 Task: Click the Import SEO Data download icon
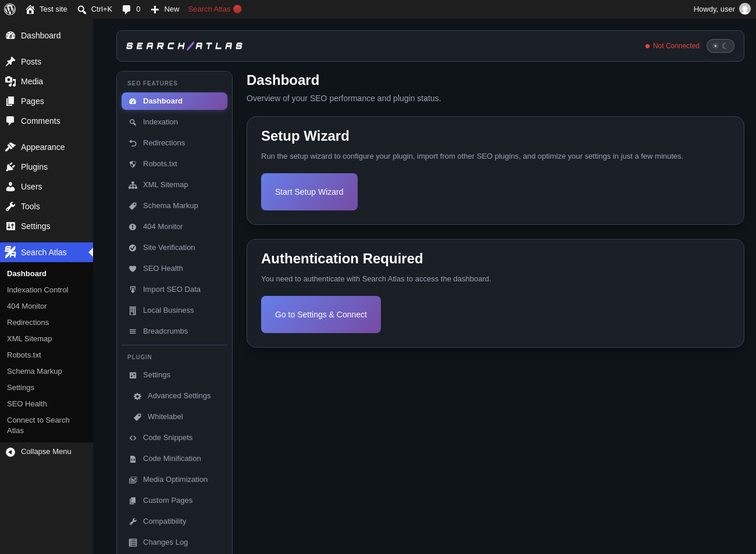[x=133, y=289]
